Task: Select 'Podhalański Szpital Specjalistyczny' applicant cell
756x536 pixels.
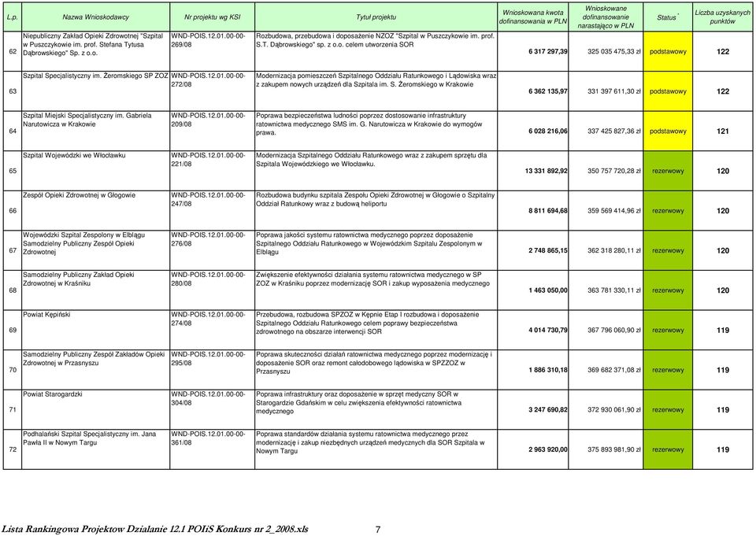Action: pyautogui.click(x=95, y=449)
